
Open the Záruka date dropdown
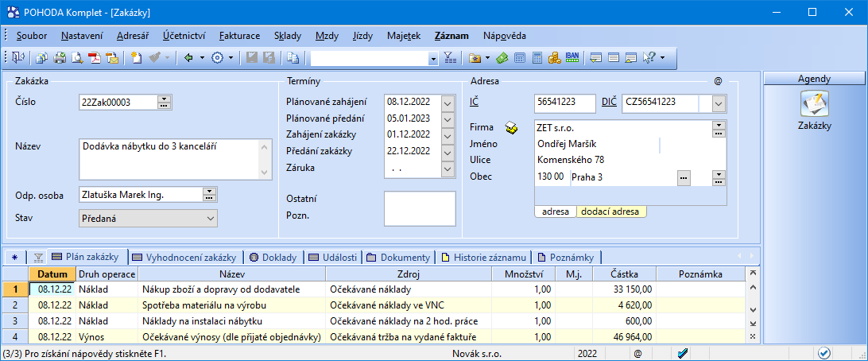pyautogui.click(x=448, y=168)
